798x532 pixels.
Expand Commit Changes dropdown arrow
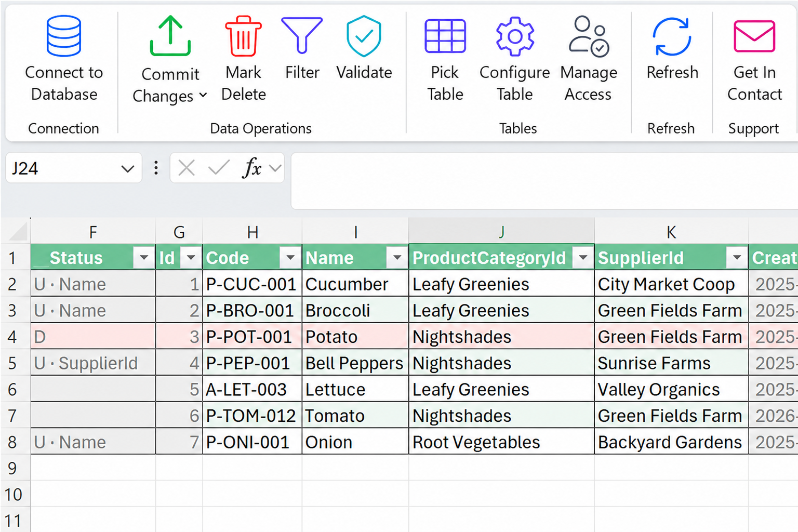[x=203, y=95]
